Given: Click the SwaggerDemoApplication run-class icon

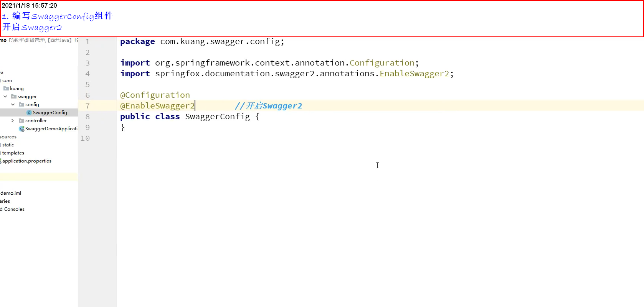Looking at the screenshot, I should click(x=21, y=129).
